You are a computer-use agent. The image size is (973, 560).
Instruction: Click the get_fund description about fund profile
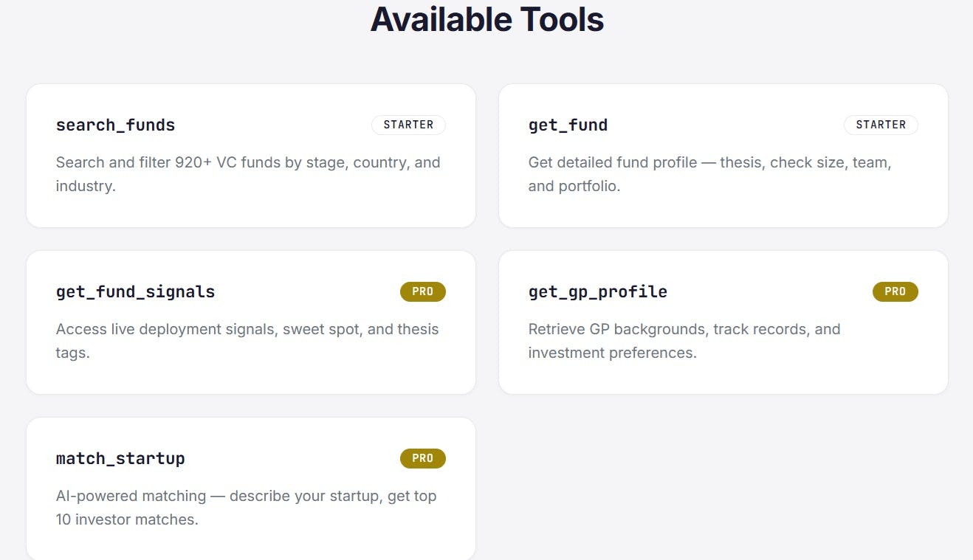[710, 174]
